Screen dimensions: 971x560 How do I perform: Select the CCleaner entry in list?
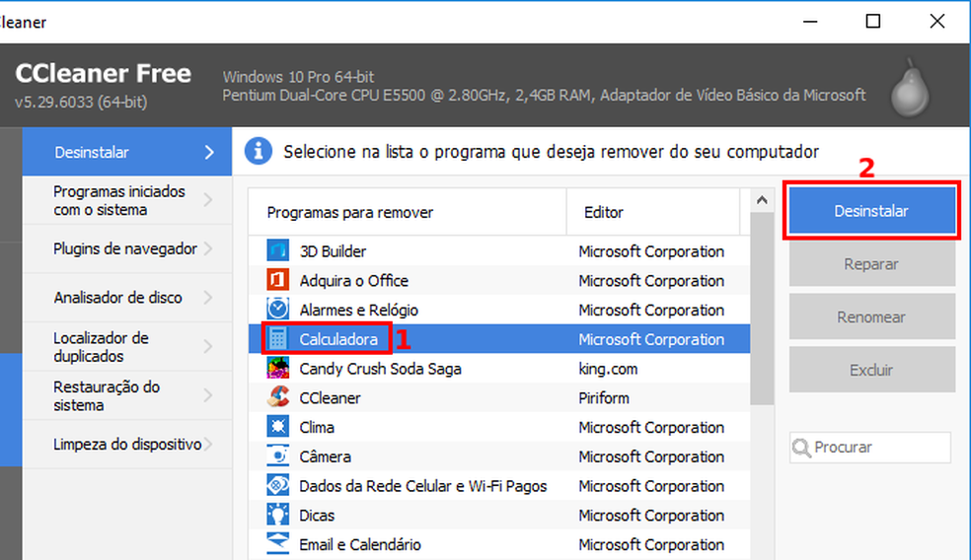pos(499,397)
